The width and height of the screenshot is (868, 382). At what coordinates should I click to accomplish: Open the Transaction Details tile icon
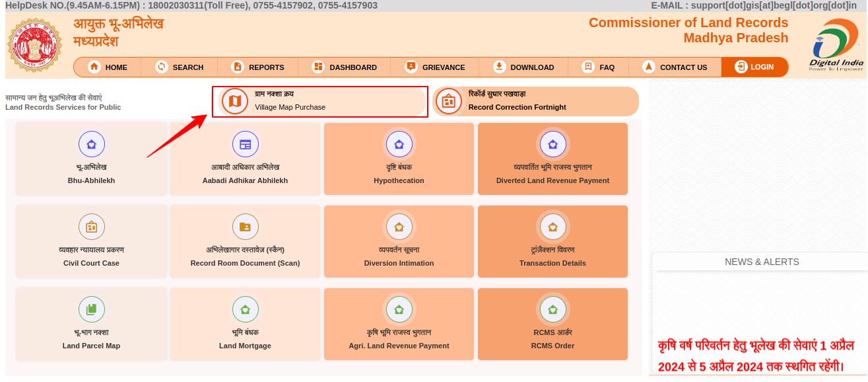552,227
